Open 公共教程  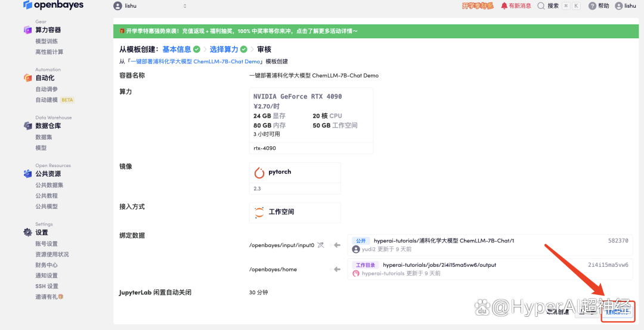47,196
